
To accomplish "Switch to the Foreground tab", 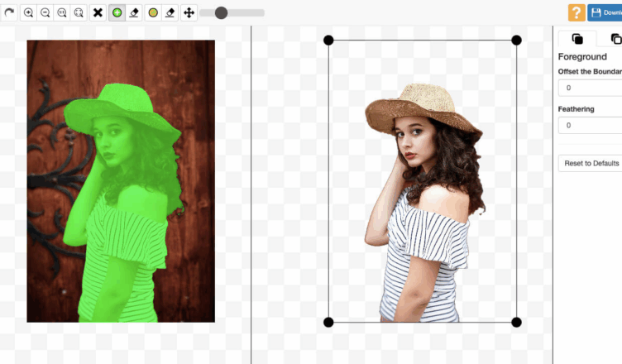I will [577, 39].
